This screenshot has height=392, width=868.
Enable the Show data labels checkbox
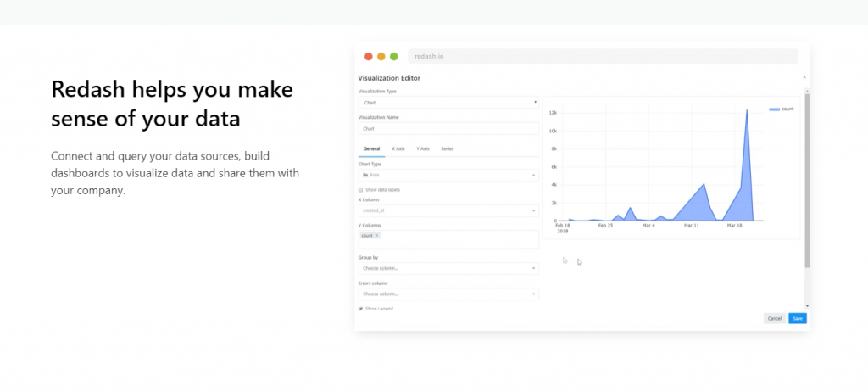tap(361, 190)
